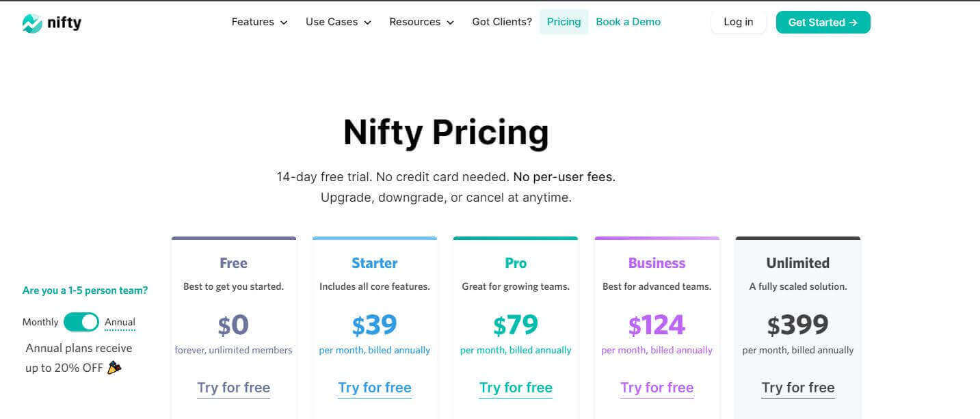Click the Got Clients? menu item
Screen dimensions: 980x419
(501, 21)
